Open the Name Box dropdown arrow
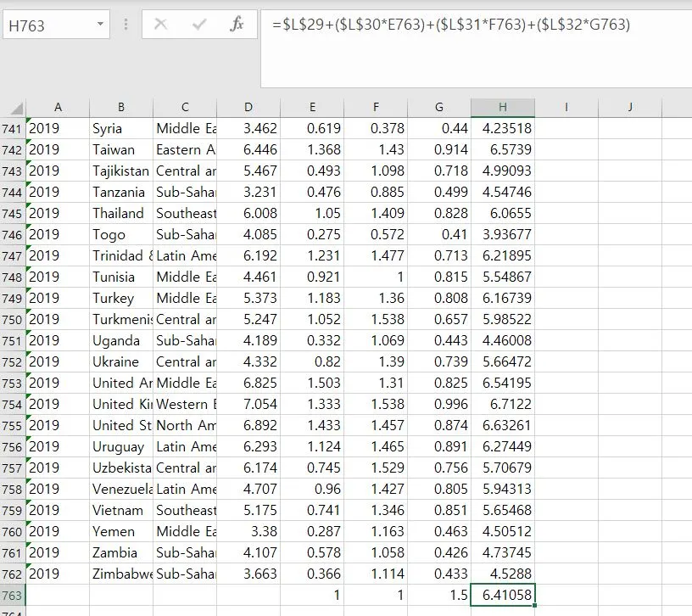This screenshot has height=616, width=692. [101, 25]
